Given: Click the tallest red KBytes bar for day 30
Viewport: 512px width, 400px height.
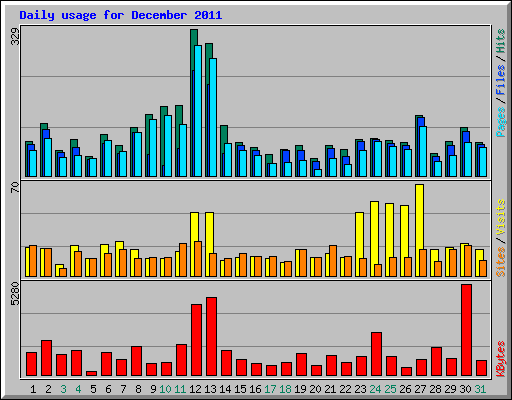Looking at the screenshot, I should click(x=466, y=330).
